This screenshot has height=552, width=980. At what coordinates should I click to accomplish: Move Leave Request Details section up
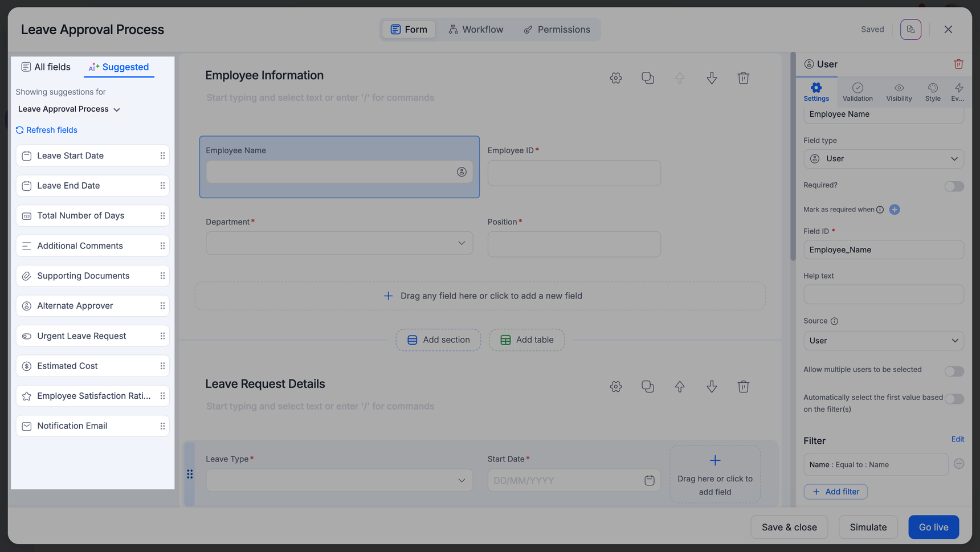point(680,387)
